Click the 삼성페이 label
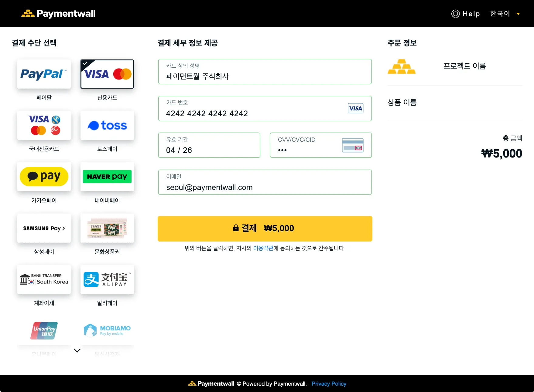Viewport: 534px width, 392px height. point(44,252)
